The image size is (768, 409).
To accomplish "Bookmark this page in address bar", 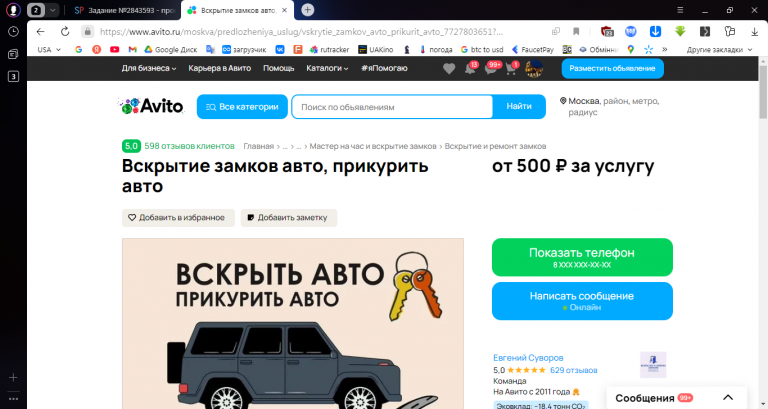I will tap(576, 32).
